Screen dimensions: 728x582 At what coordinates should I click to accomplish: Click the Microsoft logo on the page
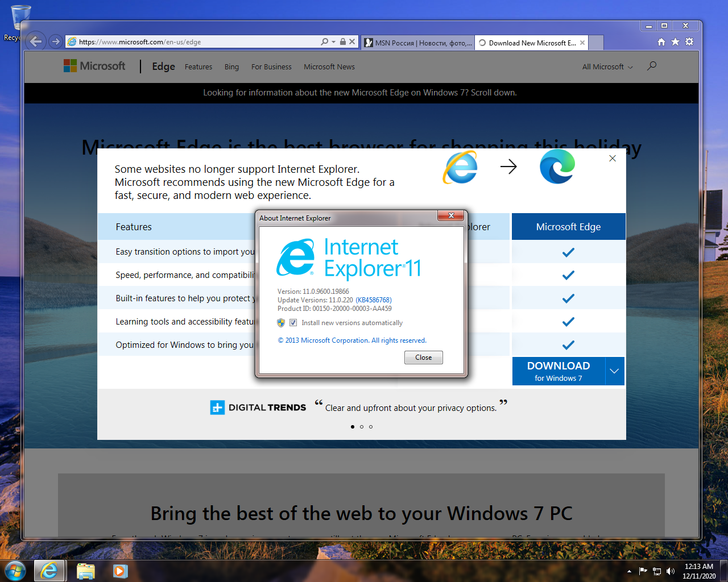click(94, 66)
